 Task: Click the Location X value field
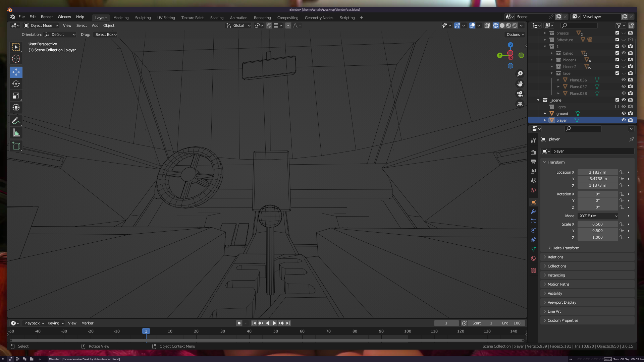pos(597,172)
